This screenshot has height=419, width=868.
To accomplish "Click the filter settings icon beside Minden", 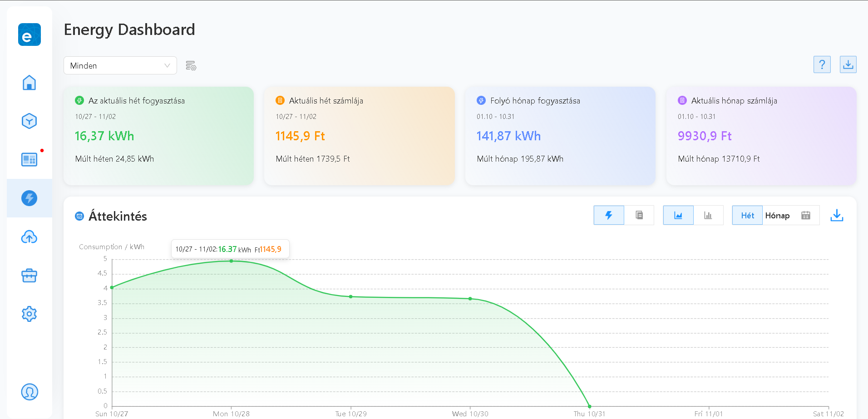I will (191, 66).
